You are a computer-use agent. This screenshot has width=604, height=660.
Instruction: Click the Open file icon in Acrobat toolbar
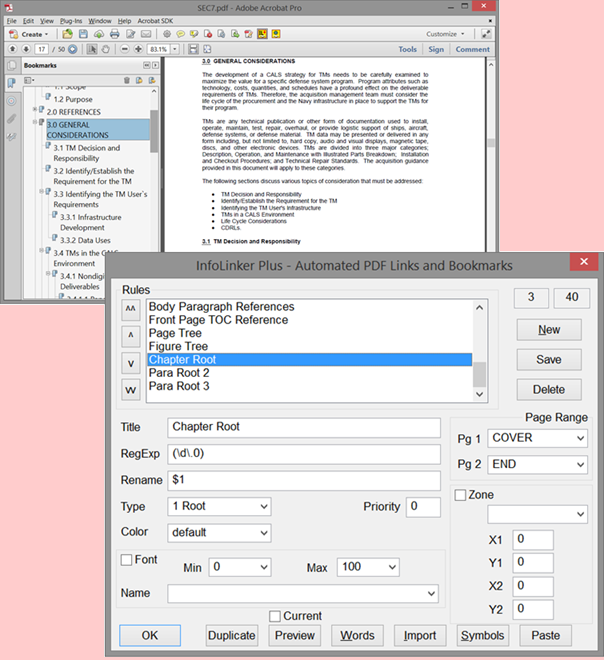pyautogui.click(x=67, y=34)
